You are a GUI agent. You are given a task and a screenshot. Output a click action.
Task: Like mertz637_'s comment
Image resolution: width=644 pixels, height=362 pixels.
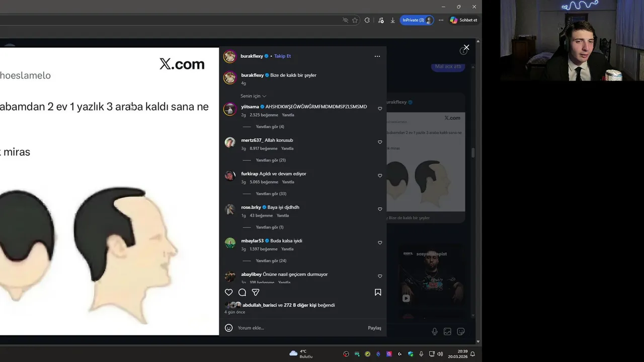click(x=380, y=142)
